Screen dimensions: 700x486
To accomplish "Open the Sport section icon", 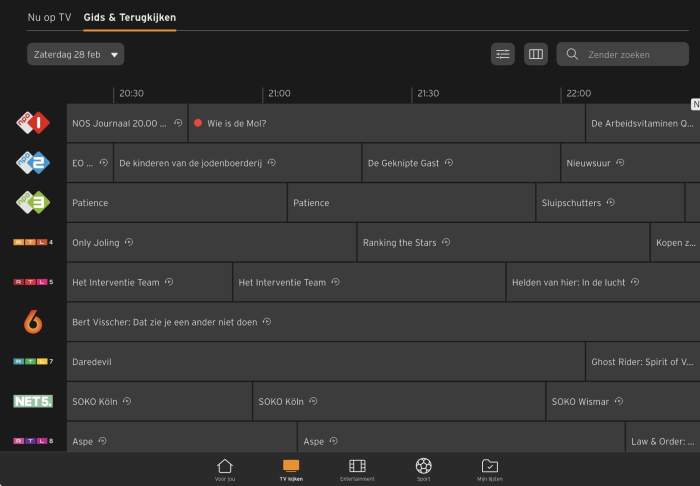I will 424,468.
